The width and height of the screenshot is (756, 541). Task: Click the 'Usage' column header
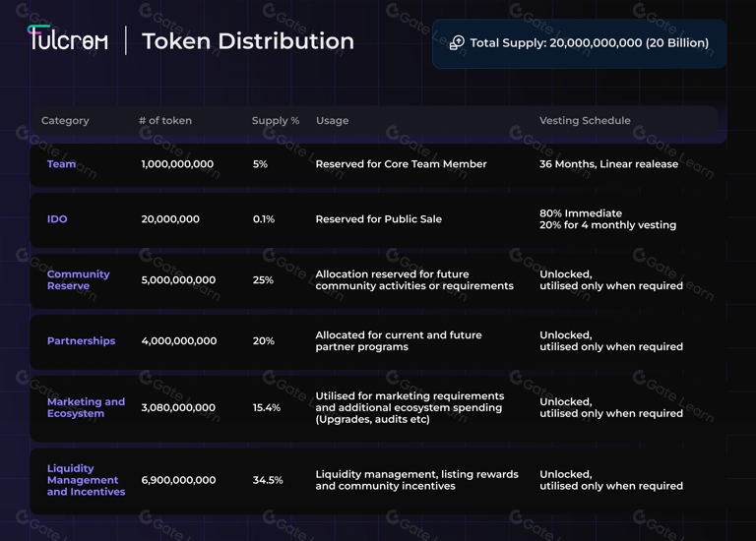[x=332, y=120]
